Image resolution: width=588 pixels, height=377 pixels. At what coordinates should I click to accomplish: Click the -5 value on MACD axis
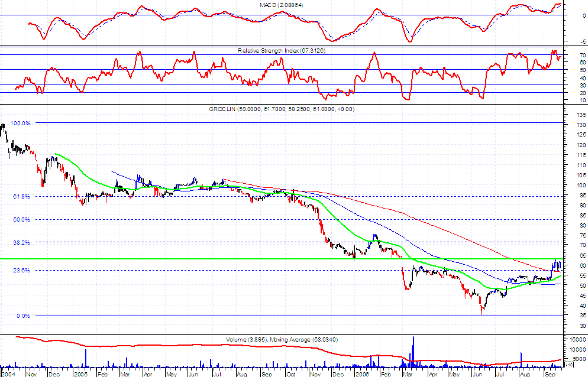583,41
